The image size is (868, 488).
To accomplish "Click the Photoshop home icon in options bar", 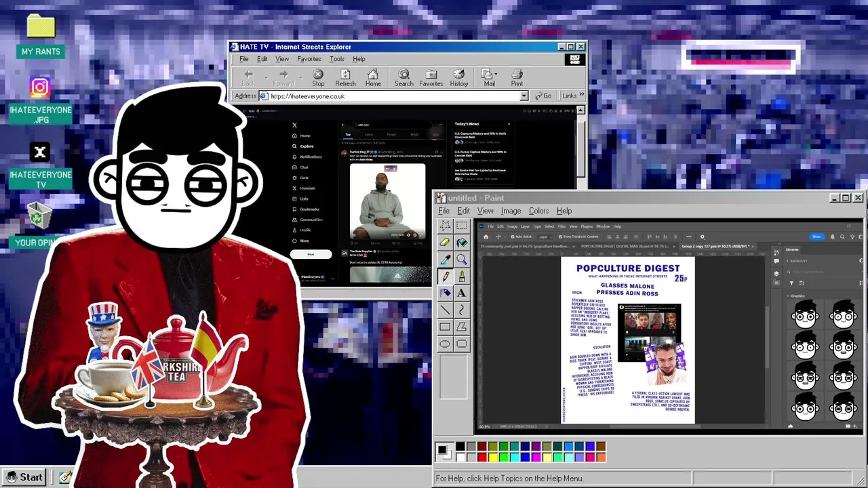I will (486, 237).
